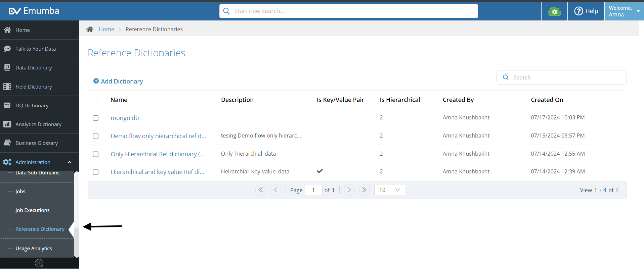Open Business Glossary in the sidebar
The width and height of the screenshot is (644, 269).
(40, 143)
